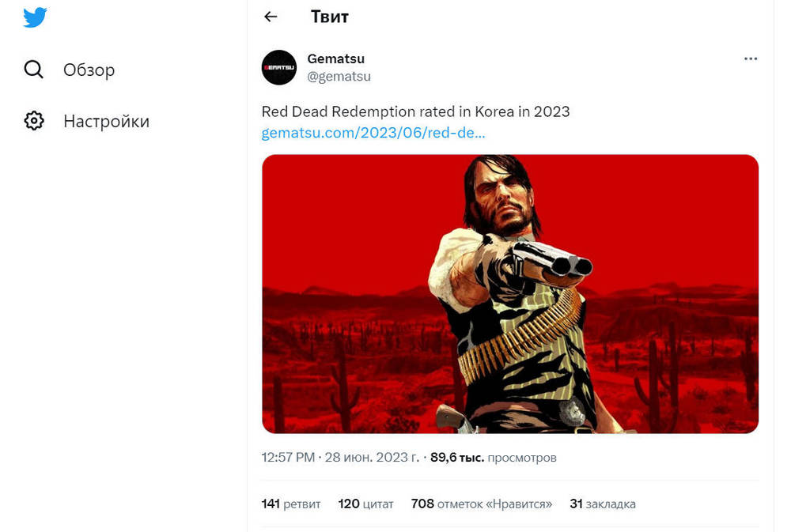The width and height of the screenshot is (791, 532).
Task: Click the 31 закладка count
Action: pos(603,504)
